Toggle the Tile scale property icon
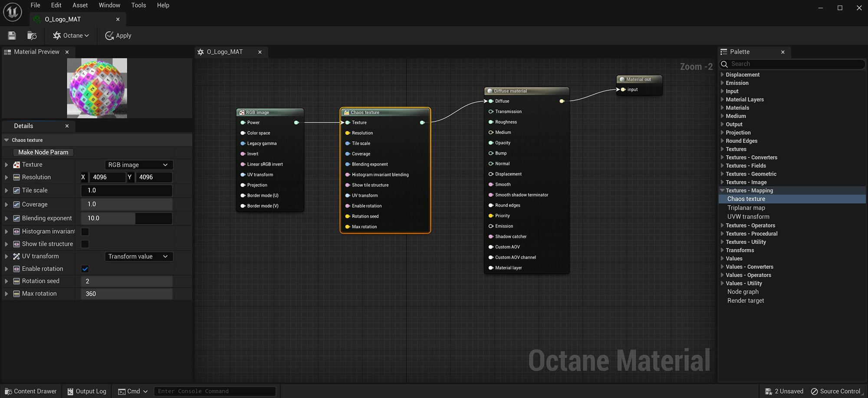The height and width of the screenshot is (398, 868). tap(16, 190)
